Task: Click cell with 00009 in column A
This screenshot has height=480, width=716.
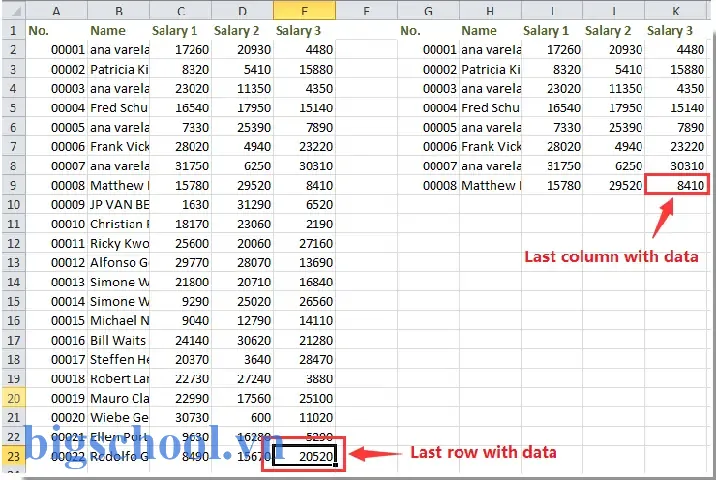Action: pos(56,205)
